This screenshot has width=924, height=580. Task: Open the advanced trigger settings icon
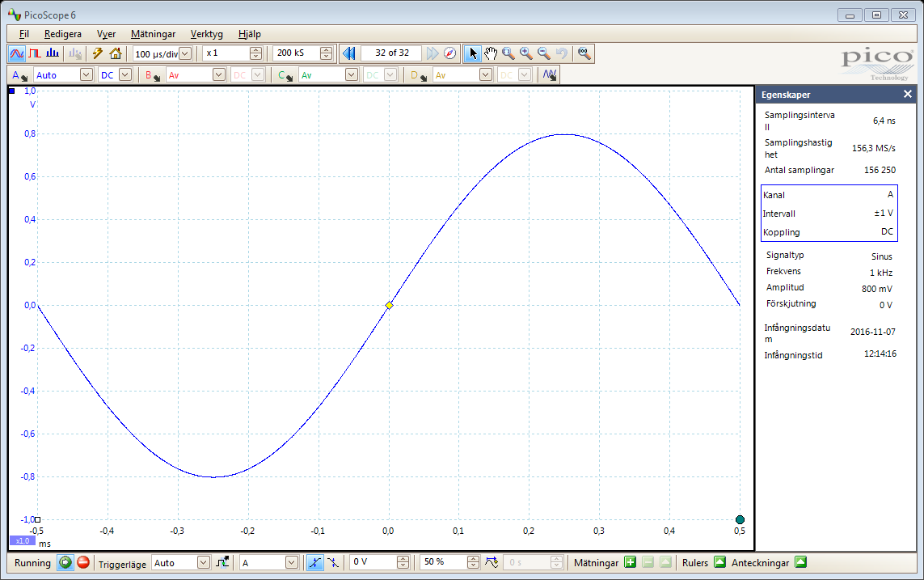(x=222, y=562)
